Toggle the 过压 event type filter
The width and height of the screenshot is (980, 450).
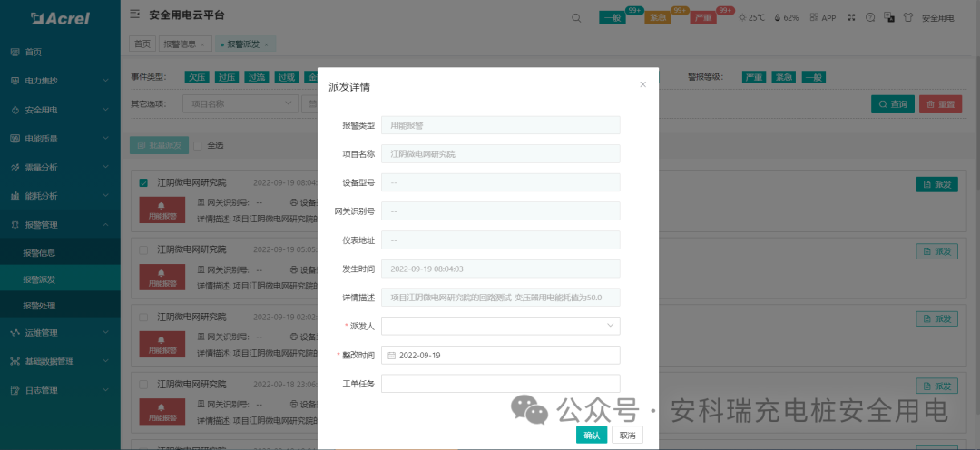(x=227, y=77)
